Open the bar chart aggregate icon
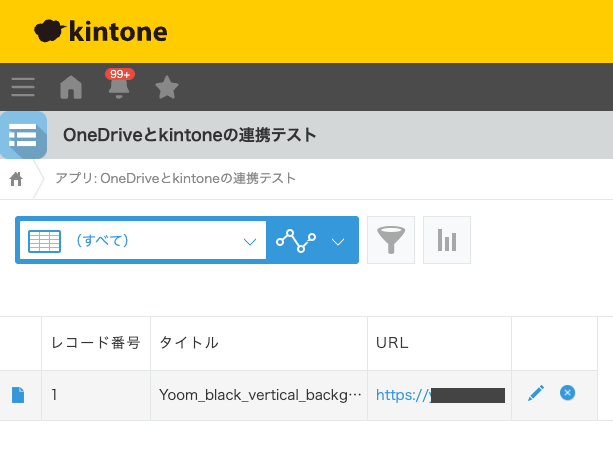This screenshot has width=613, height=449. point(447,240)
